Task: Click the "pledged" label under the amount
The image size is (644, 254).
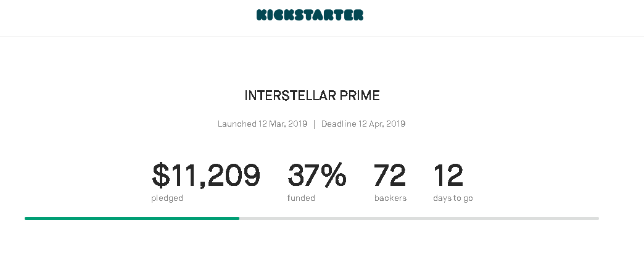Action: point(167,198)
